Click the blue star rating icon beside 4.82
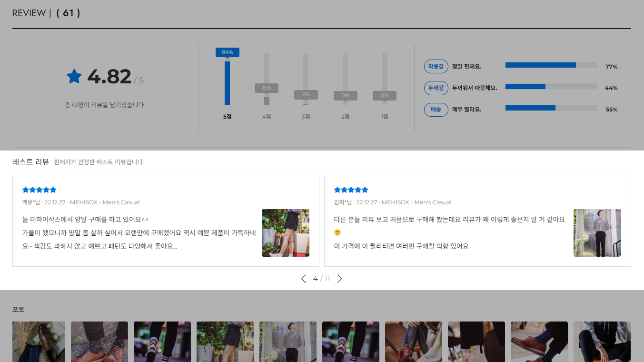 [x=74, y=76]
